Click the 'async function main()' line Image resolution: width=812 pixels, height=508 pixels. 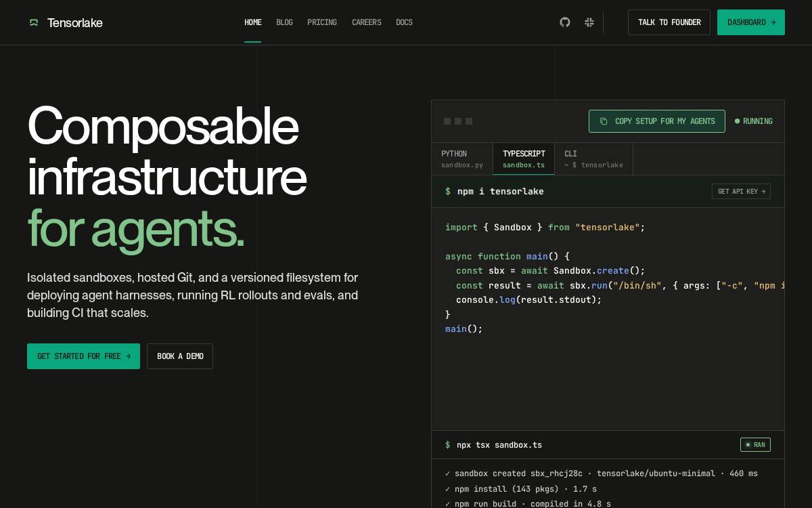point(507,257)
